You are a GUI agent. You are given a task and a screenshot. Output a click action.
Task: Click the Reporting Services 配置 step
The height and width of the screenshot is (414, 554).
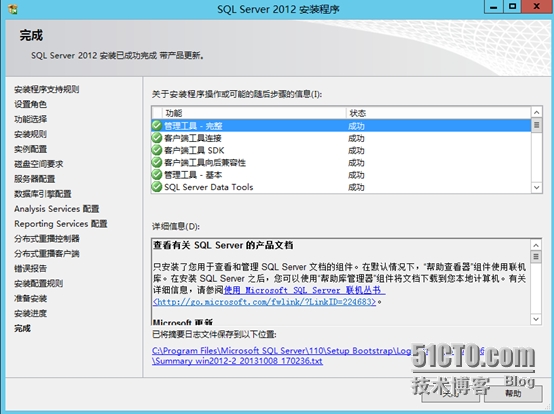[60, 224]
